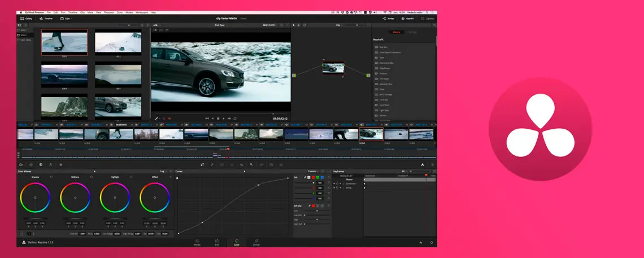Screen dimensions: 644x258
Task: Open the Clip mode dropdown in node editor
Action: (339, 25)
